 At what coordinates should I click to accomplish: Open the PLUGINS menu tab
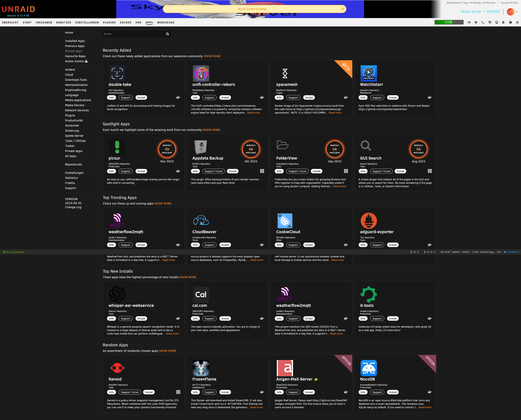(x=109, y=22)
